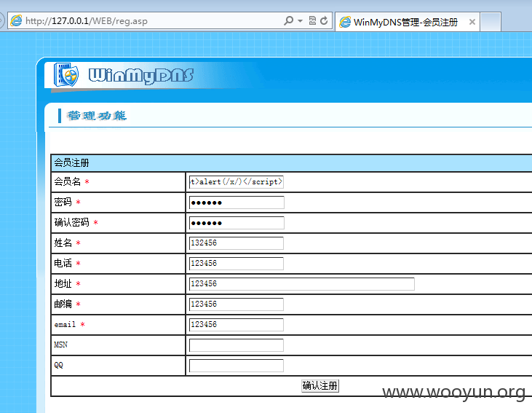532x413 pixels.
Task: Click the empty QQ field
Action: click(236, 366)
